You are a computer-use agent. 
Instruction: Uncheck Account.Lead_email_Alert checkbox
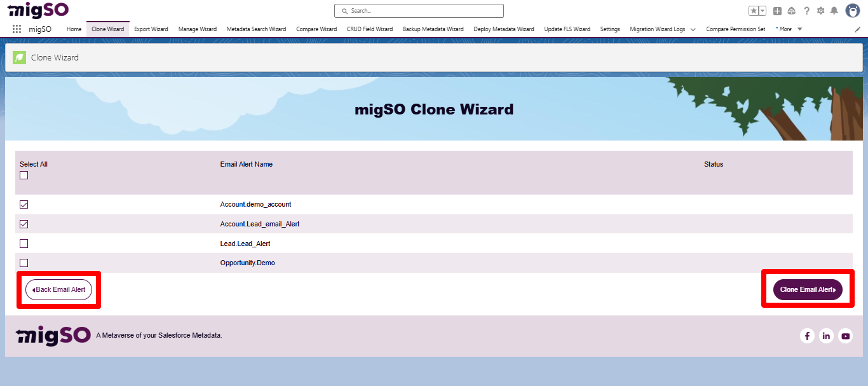[x=24, y=224]
